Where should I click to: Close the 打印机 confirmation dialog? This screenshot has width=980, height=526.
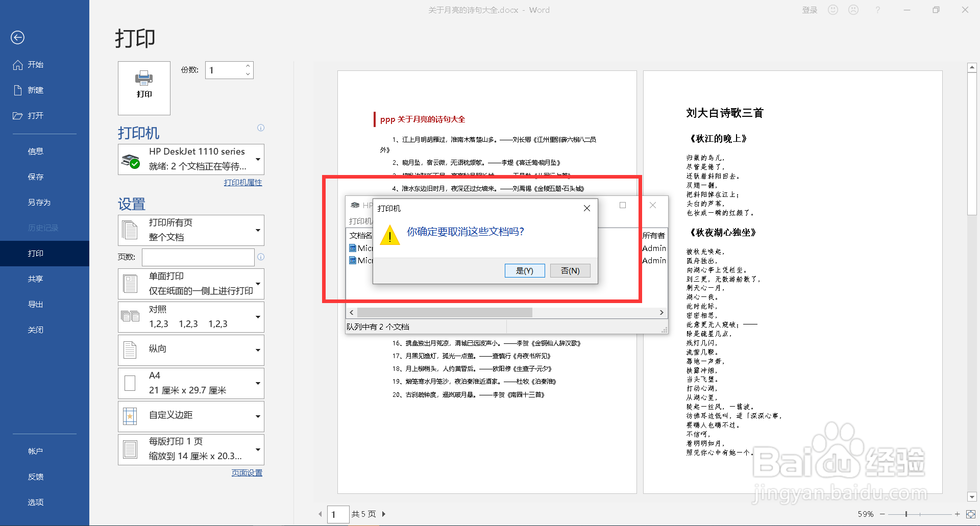coord(587,208)
